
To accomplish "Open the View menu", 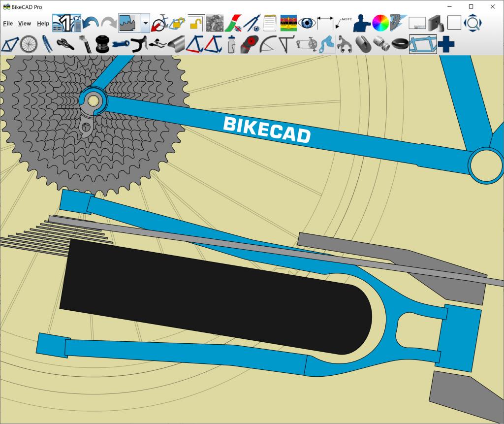I will [x=24, y=23].
